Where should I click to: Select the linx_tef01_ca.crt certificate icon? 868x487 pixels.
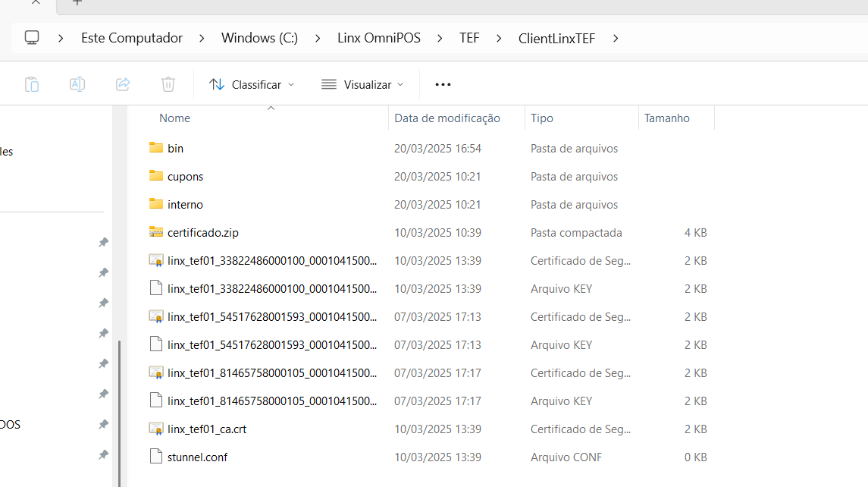156,429
